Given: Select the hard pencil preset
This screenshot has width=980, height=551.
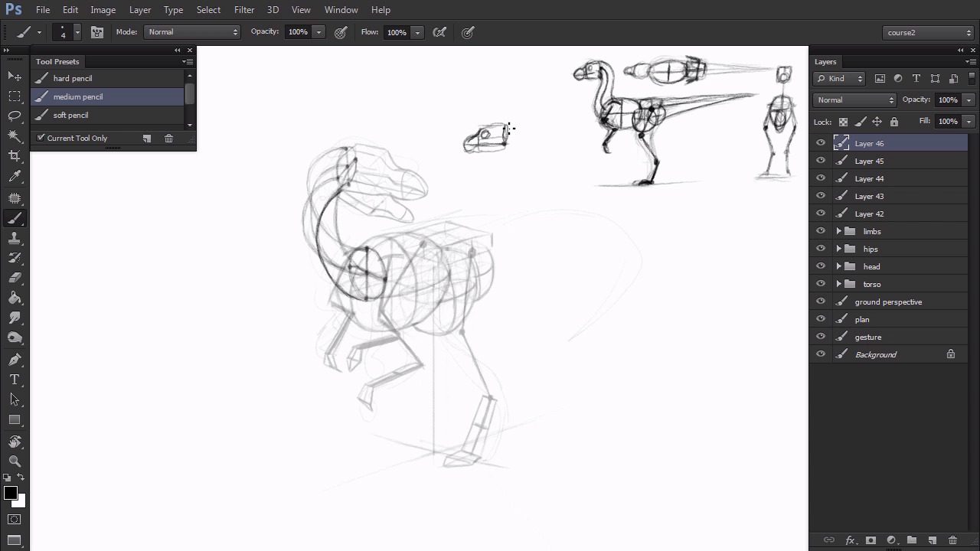Looking at the screenshot, I should (73, 79).
